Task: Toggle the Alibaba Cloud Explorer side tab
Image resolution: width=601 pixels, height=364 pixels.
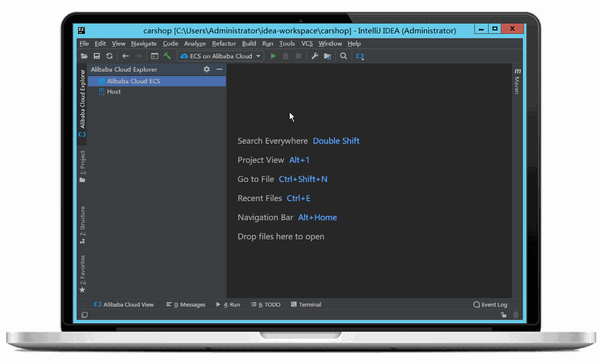Action: tap(82, 104)
